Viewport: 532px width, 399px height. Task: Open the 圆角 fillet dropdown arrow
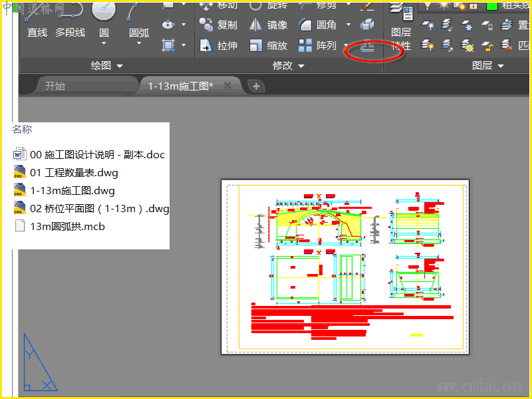click(x=348, y=25)
